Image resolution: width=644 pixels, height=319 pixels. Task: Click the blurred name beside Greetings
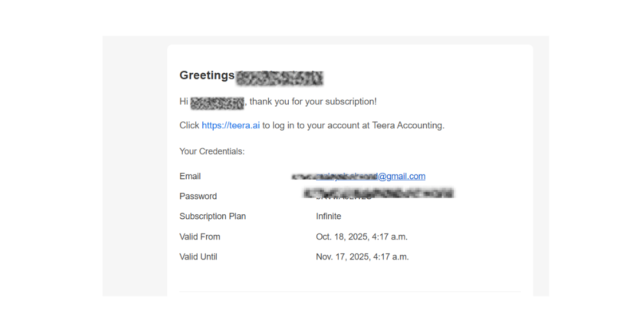(280, 78)
